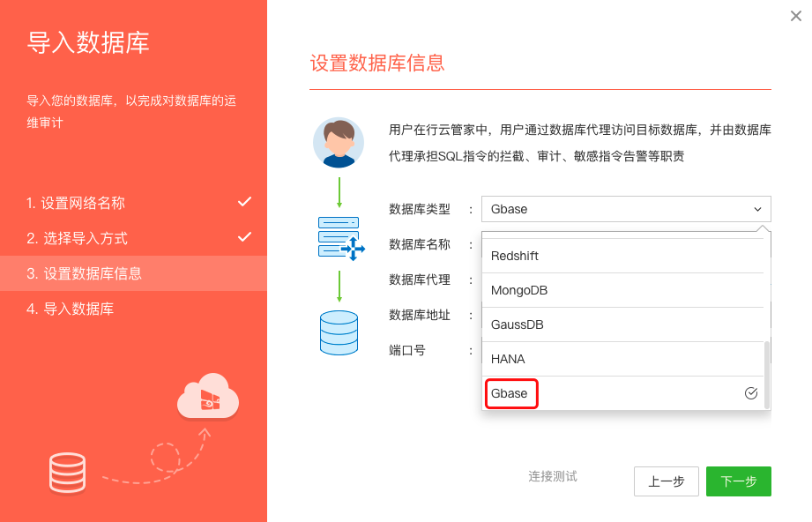
Task: Go to step 1. 设置网络名称
Action: tap(134, 203)
